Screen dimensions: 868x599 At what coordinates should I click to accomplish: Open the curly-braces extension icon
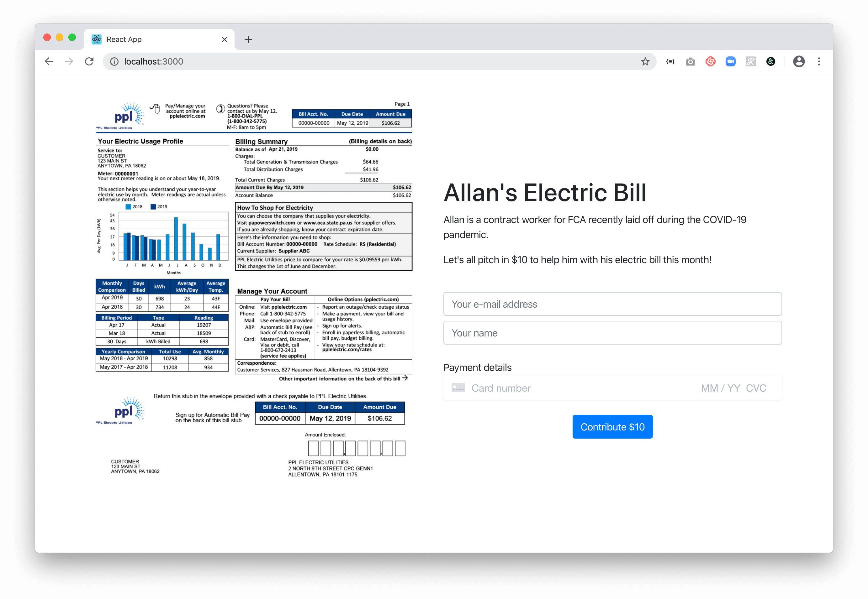pyautogui.click(x=670, y=61)
